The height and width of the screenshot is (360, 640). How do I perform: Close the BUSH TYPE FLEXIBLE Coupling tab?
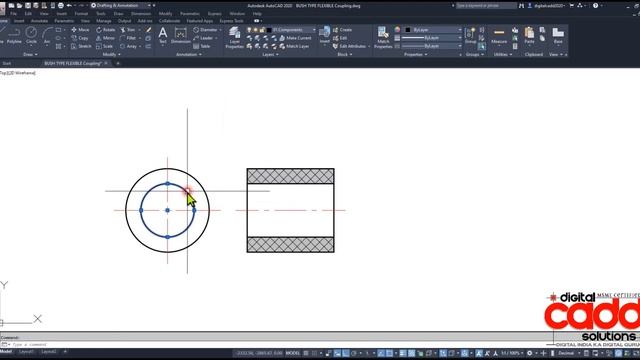click(106, 63)
